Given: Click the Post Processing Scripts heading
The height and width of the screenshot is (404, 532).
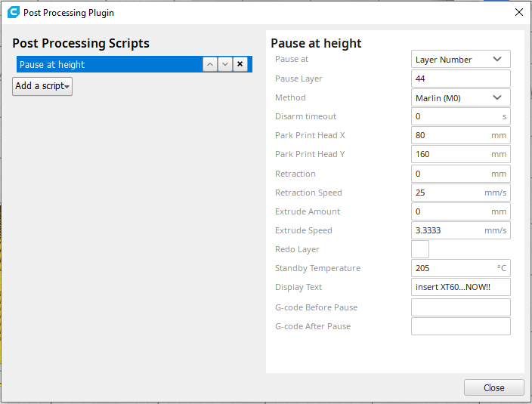Looking at the screenshot, I should pos(81,43).
